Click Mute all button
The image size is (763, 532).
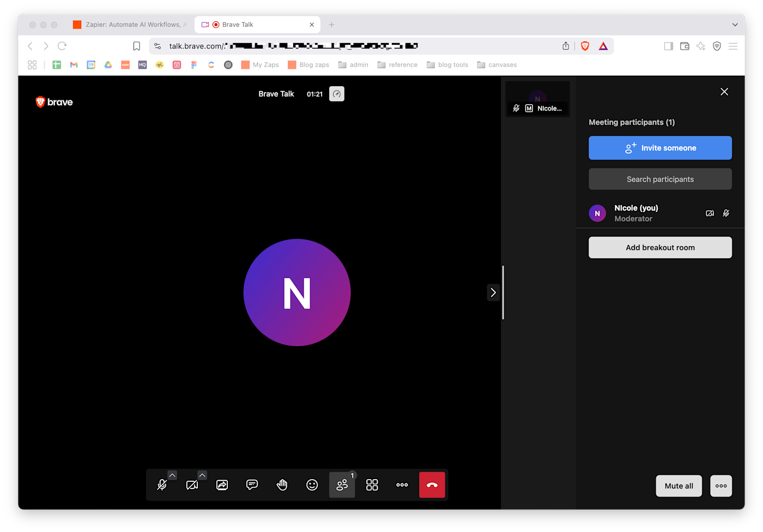tap(679, 486)
